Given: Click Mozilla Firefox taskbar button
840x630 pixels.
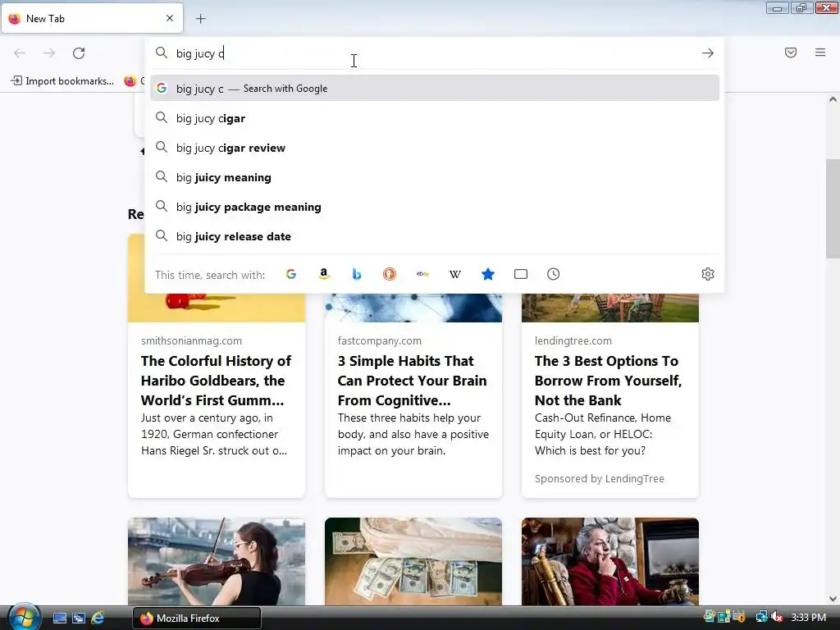Looking at the screenshot, I should point(197,619).
